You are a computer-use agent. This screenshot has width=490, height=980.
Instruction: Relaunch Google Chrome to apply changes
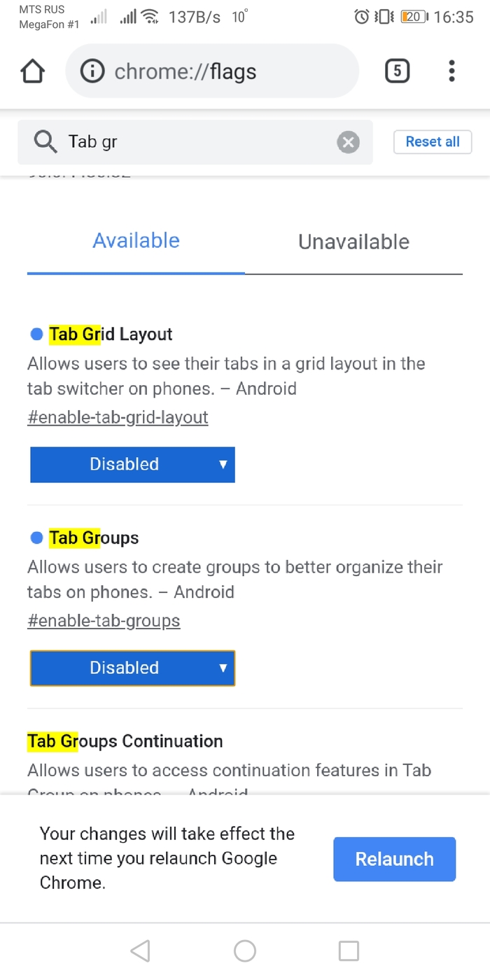(394, 859)
